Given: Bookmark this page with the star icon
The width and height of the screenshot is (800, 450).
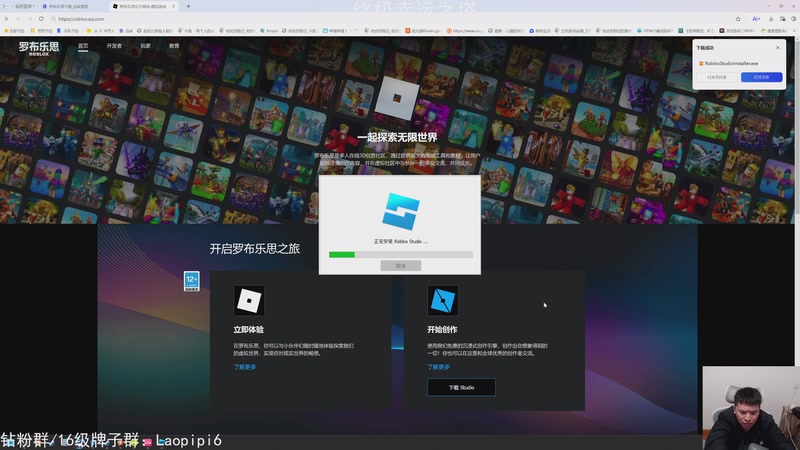Looking at the screenshot, I should point(738,19).
